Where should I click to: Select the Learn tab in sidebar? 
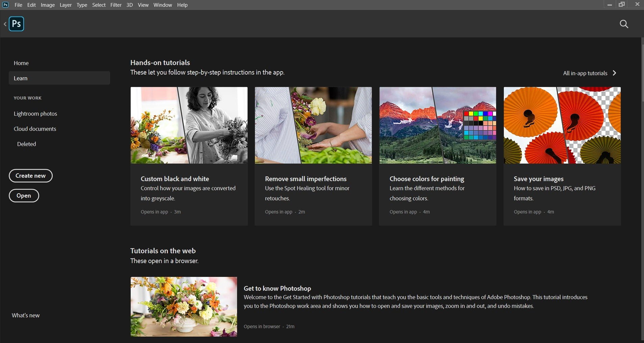click(x=59, y=78)
